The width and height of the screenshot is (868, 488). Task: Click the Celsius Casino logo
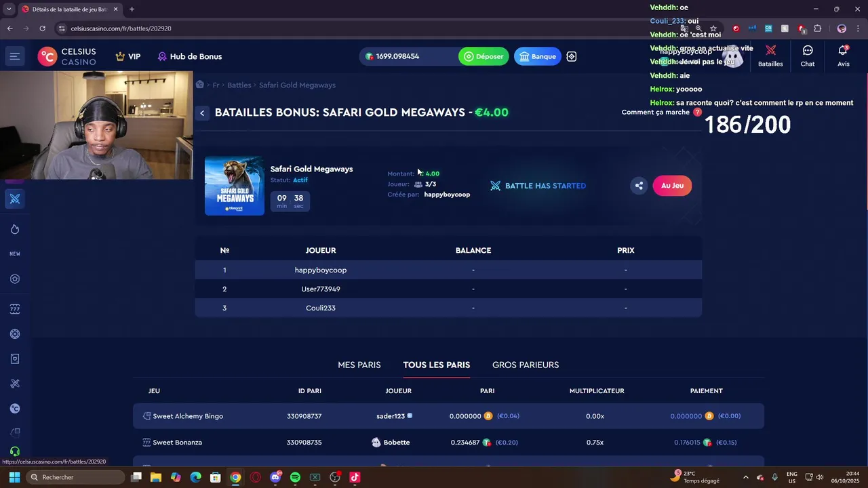tap(67, 56)
